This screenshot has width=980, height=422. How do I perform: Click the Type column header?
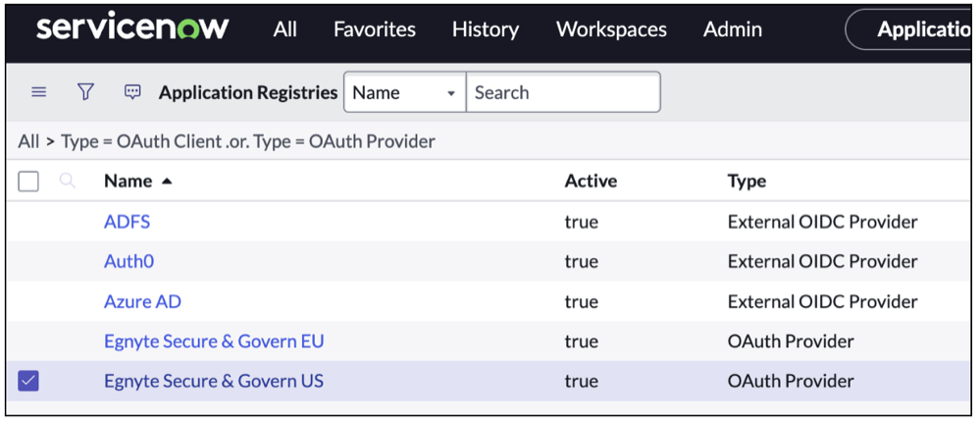tap(747, 182)
